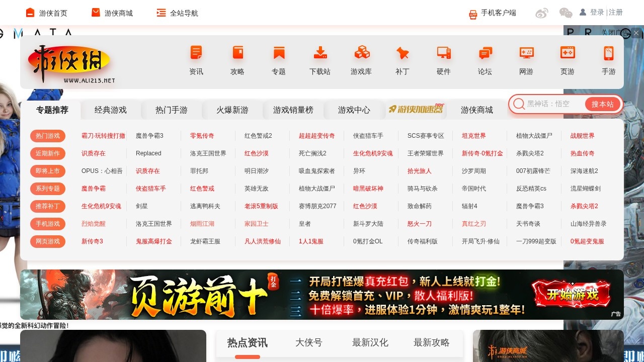Select the 热点资讯 news tab
The image size is (644, 362).
click(248, 343)
